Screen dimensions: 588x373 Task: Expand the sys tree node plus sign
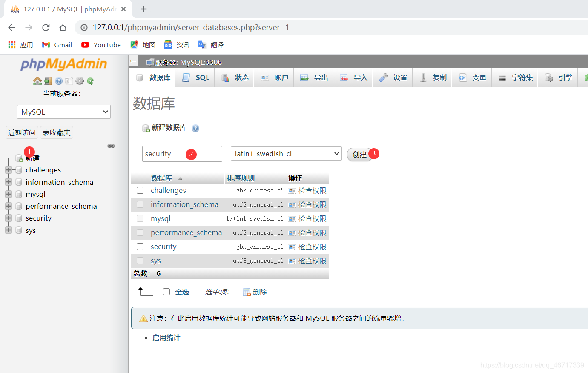[8, 230]
